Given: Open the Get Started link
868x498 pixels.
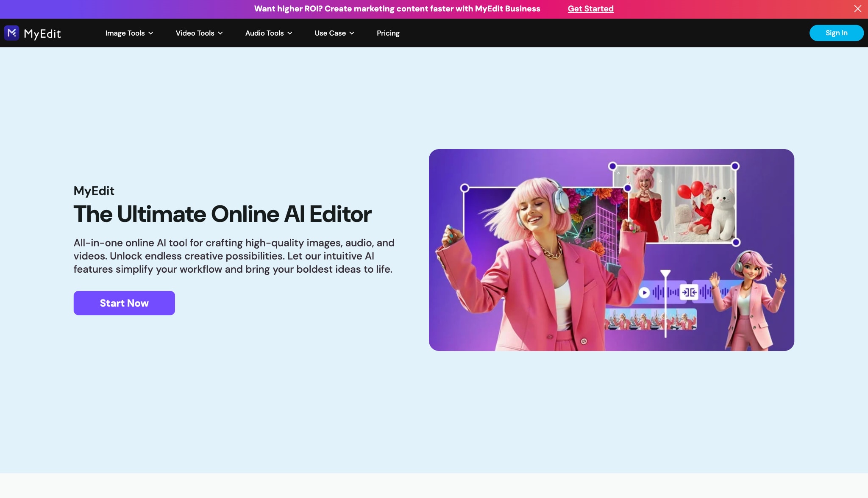Looking at the screenshot, I should click(x=590, y=8).
